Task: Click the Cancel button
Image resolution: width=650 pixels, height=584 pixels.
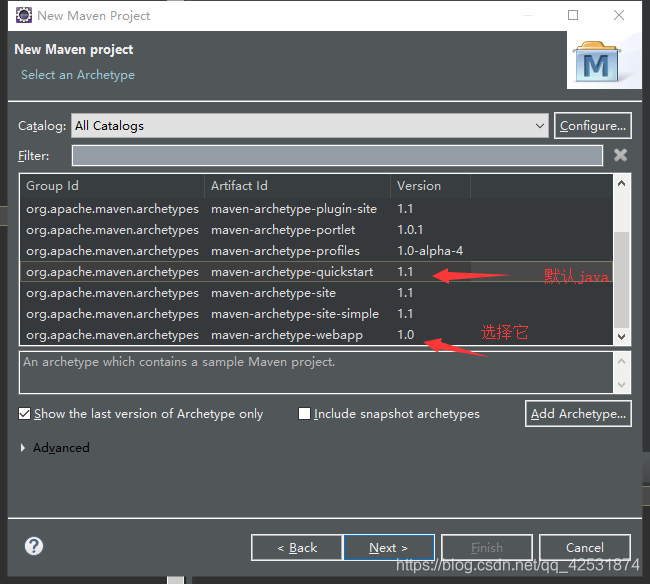Action: coord(585,548)
